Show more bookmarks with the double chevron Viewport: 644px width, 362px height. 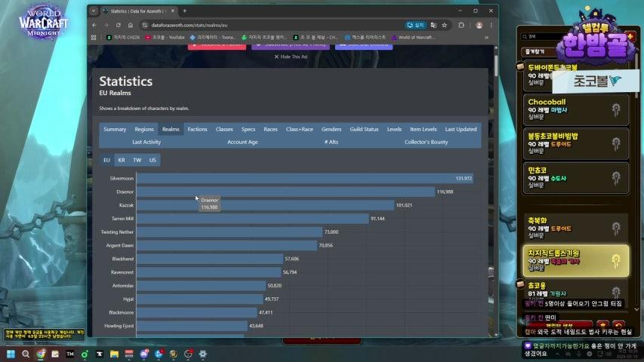pyautogui.click(x=487, y=38)
